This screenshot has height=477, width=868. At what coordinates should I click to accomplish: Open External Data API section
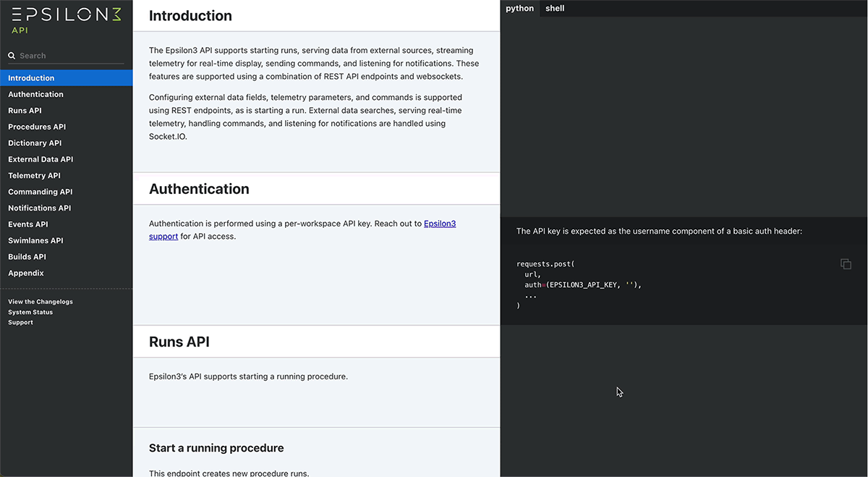click(41, 159)
